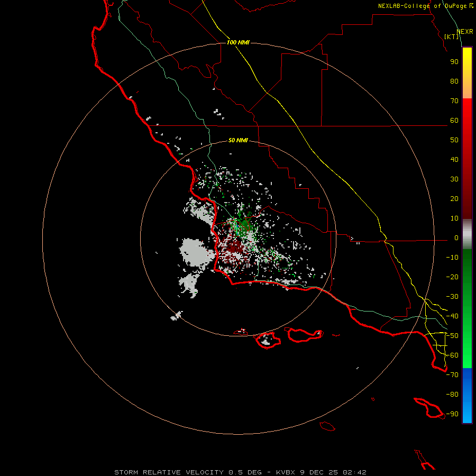Image resolution: width=476 pixels, height=476 pixels.
Task: Click the 90 value on velocity scale
Action: coord(454,62)
